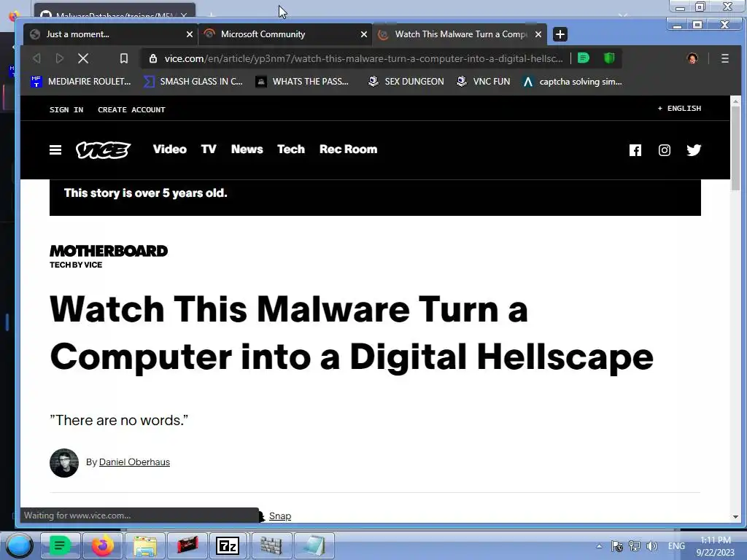Open the brick wall firewall taskbar icon

point(271,545)
